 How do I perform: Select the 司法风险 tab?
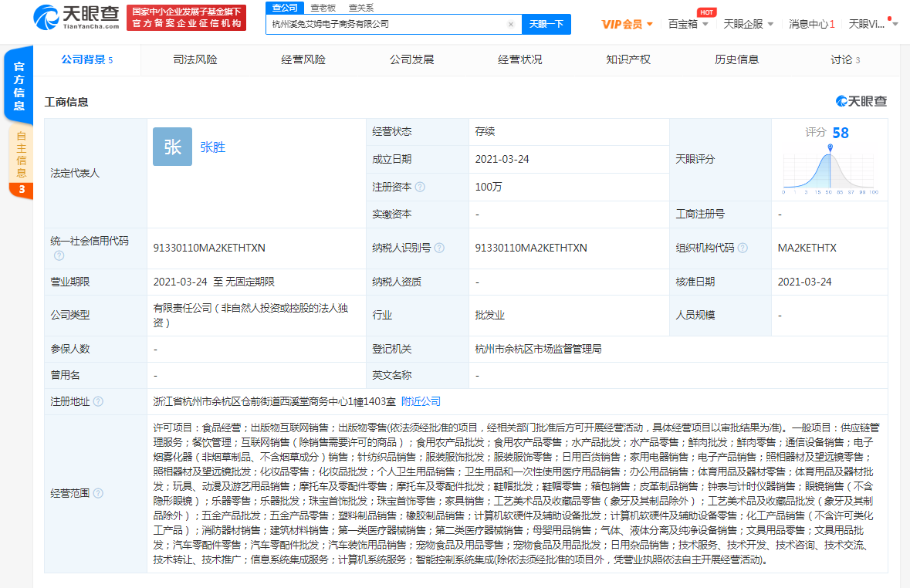point(195,59)
